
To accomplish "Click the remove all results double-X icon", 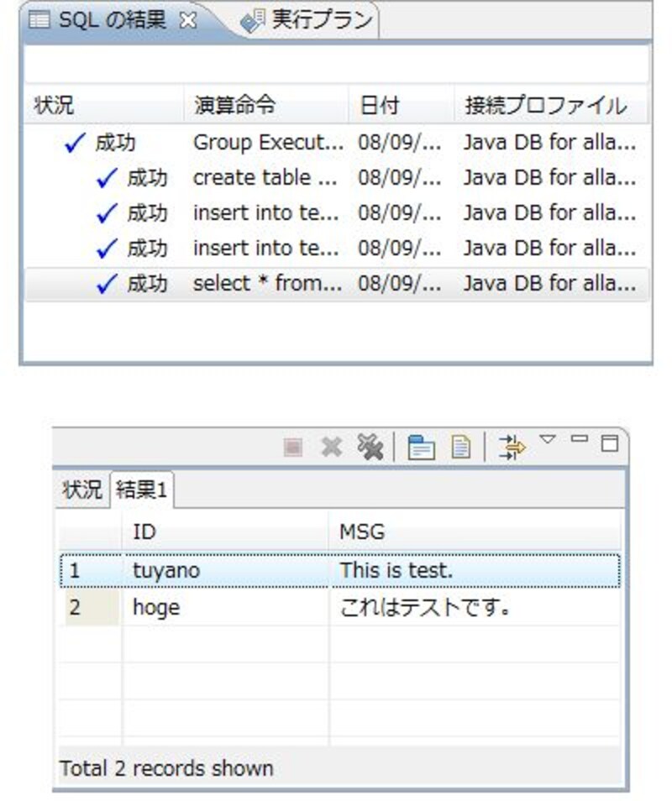I will pyautogui.click(x=369, y=448).
